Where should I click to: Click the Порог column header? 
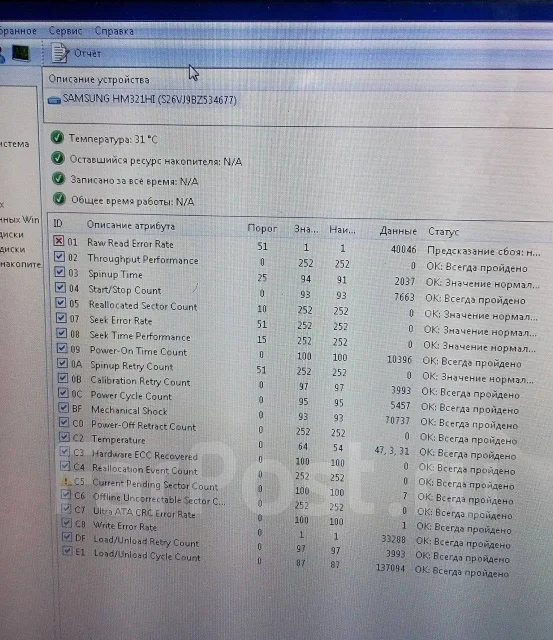click(x=262, y=229)
